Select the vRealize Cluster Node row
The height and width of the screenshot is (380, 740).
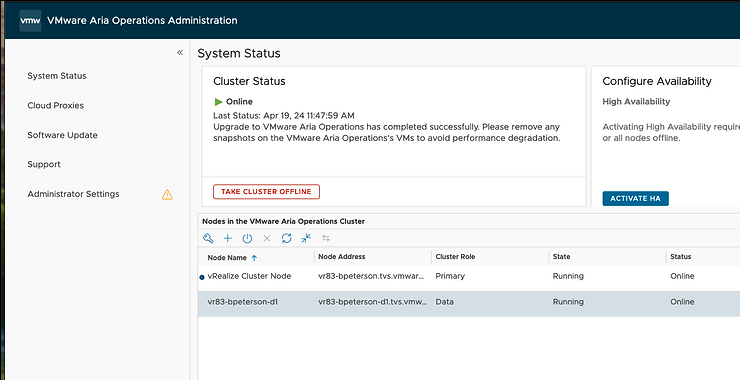click(469, 276)
